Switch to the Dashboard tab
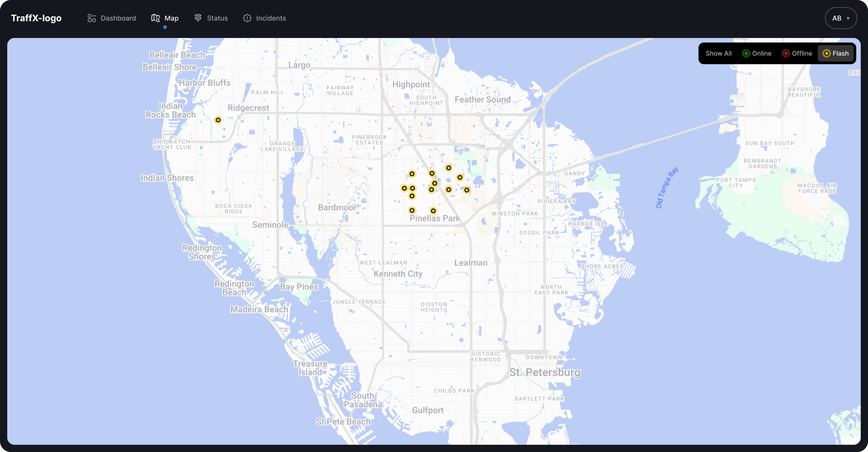 click(111, 18)
